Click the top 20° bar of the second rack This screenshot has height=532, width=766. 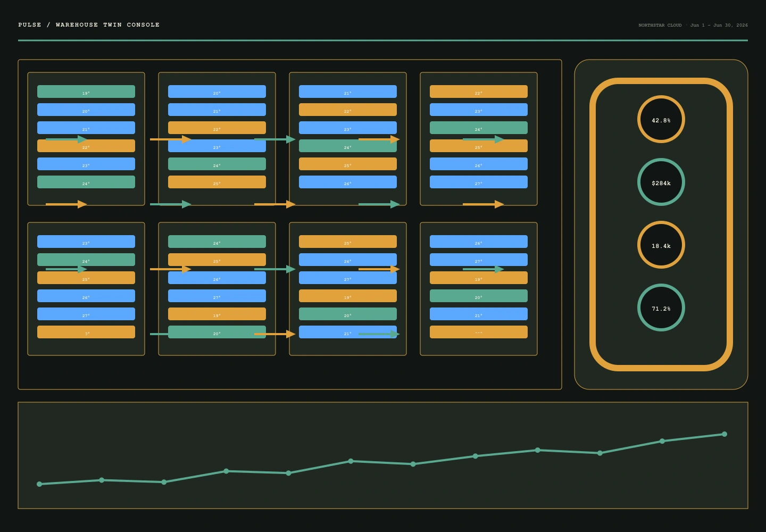click(x=217, y=92)
